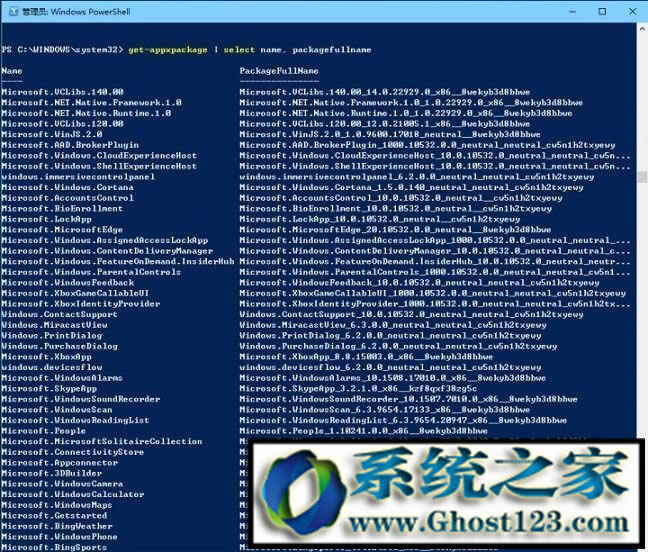The height and width of the screenshot is (552, 648).
Task: Click the Microsoft.BingWeather name entry
Action: click(x=57, y=525)
